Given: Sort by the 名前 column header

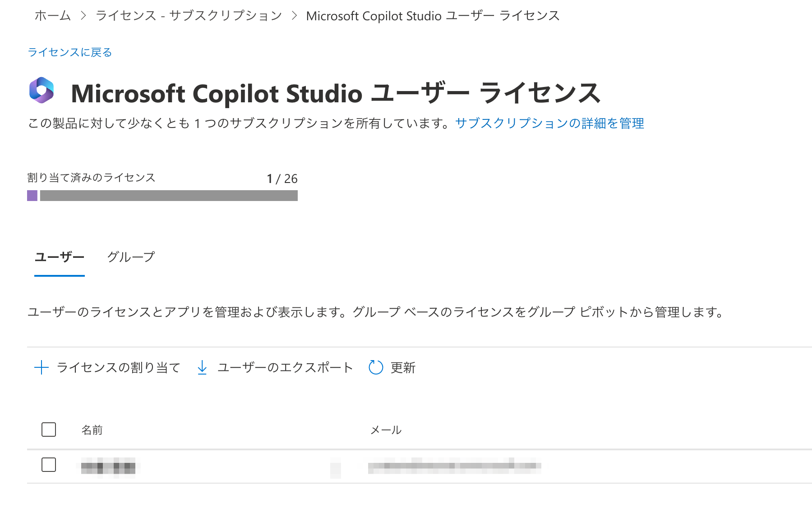Looking at the screenshot, I should [92, 430].
